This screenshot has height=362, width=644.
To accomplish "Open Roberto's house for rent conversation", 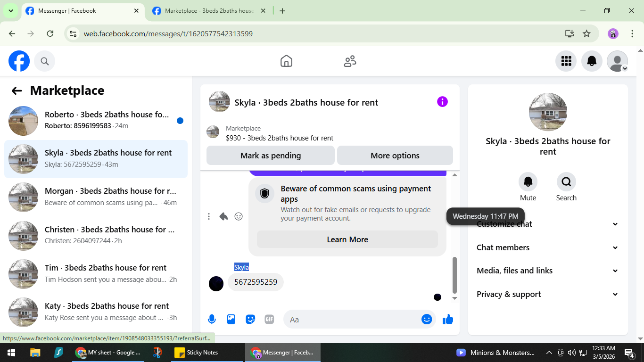I will pyautogui.click(x=96, y=121).
